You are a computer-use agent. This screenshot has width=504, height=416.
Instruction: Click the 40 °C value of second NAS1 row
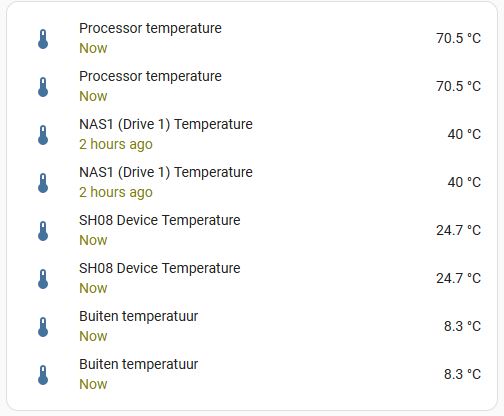point(464,182)
